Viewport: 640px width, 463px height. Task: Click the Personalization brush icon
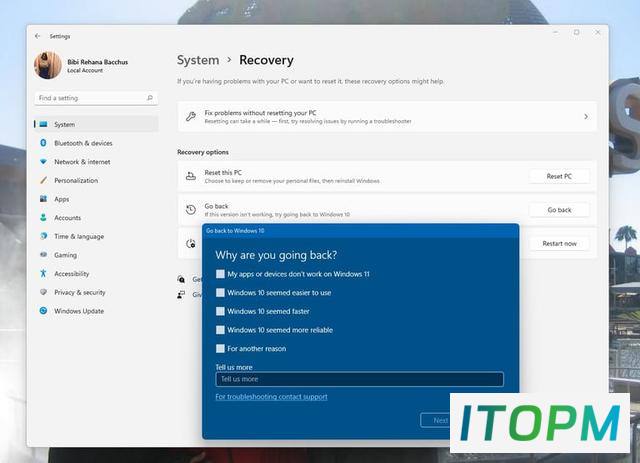coord(43,180)
